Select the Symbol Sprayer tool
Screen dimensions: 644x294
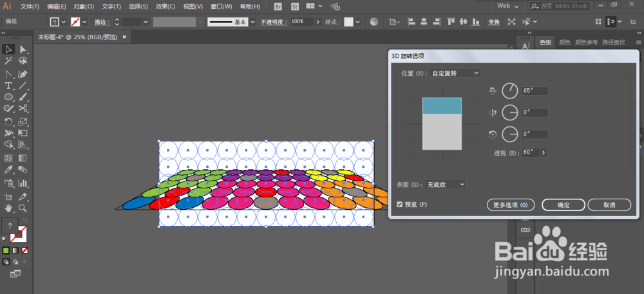click(x=8, y=183)
